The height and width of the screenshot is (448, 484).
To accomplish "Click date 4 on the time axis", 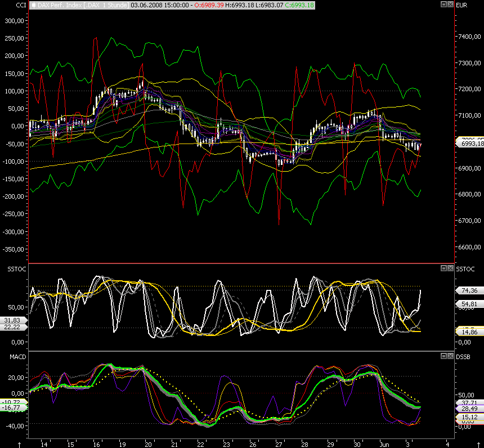I will 447,445.
